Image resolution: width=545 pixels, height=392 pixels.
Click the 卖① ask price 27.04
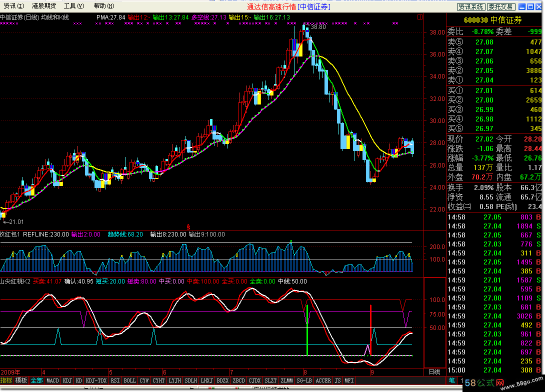pos(484,80)
